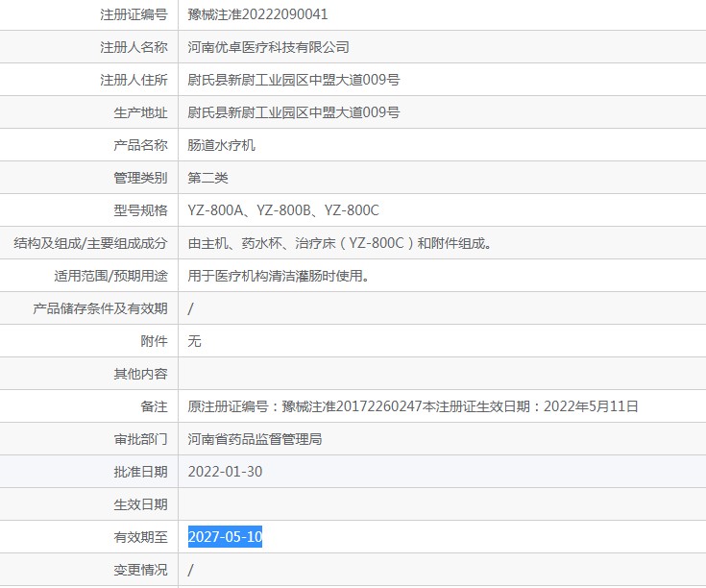Click the 产品储存条件及有效期 label
Image resolution: width=706 pixels, height=588 pixels.
tap(100, 308)
